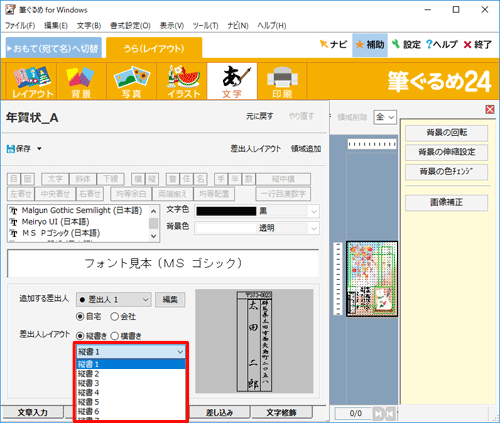Click the 編集 button beside sender dropdown

pyautogui.click(x=170, y=300)
